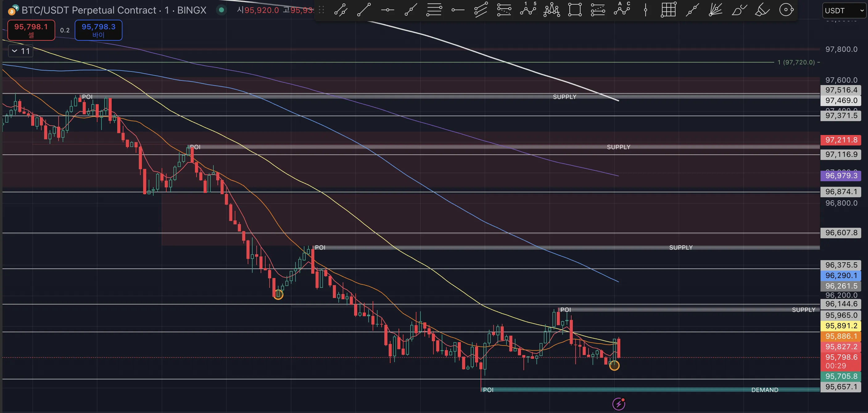Select the Horizontal Ray tool
This screenshot has width=868, height=413.
(x=457, y=10)
